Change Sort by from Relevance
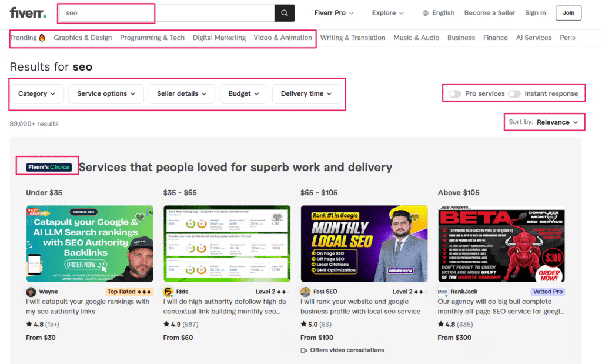602x364 pixels. [555, 122]
